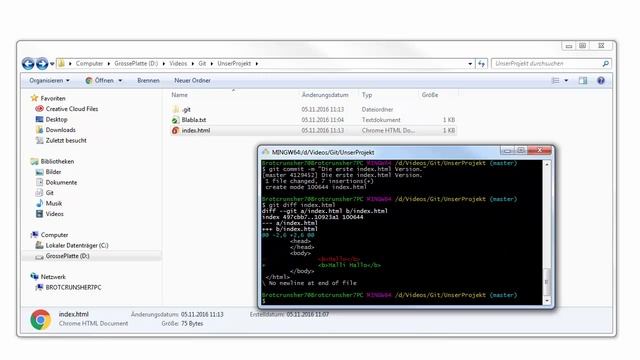Click the 1 KB size of Blabla.txt
Image resolution: width=640 pixels, height=360 pixels.
[x=449, y=120]
